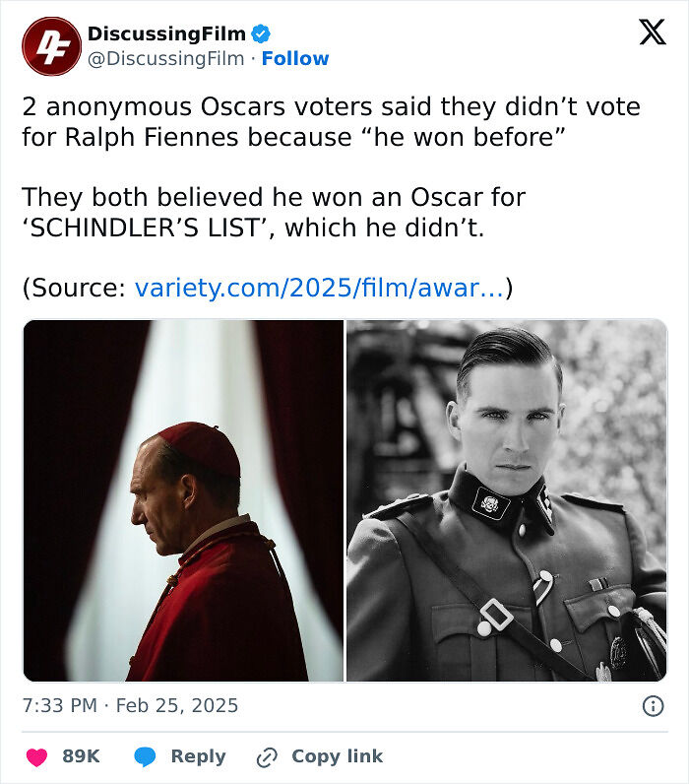This screenshot has height=784, width=689.
Task: Click the 89K likes count
Action: tap(81, 756)
